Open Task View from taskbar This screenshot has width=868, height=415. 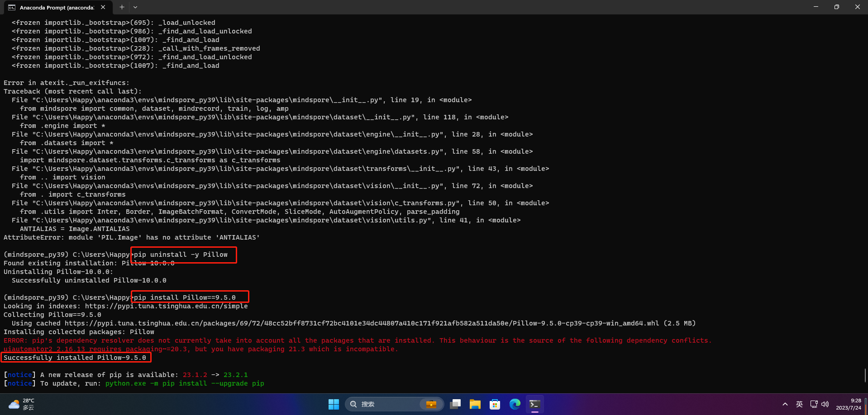[455, 404]
